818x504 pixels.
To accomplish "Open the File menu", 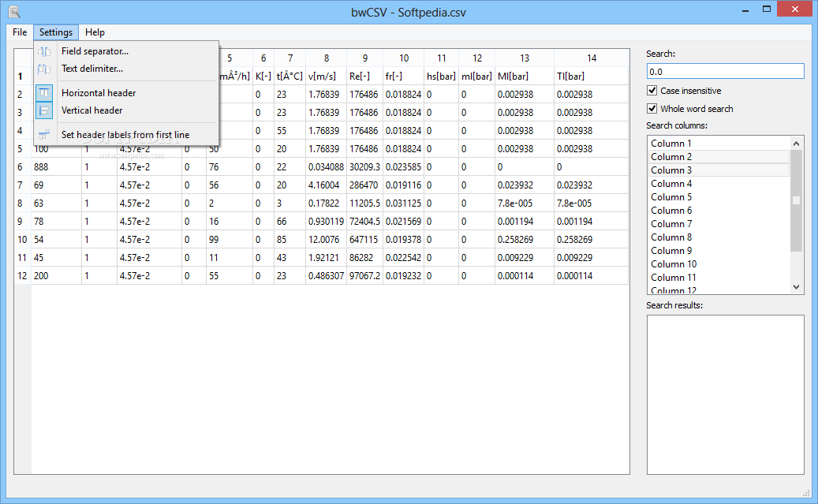I will coord(20,32).
